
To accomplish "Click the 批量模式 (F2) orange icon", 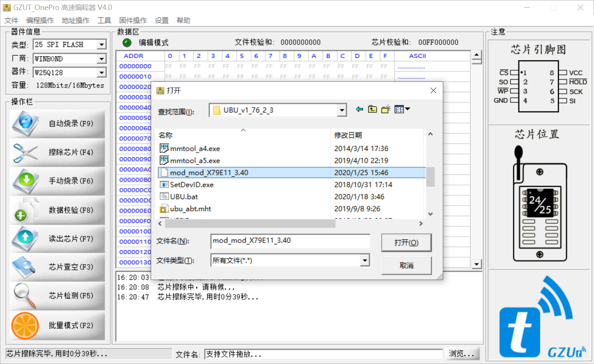I will 25,326.
